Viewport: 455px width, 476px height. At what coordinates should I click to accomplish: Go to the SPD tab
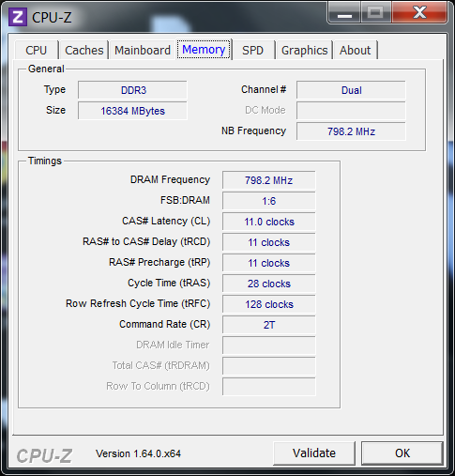tap(252, 50)
